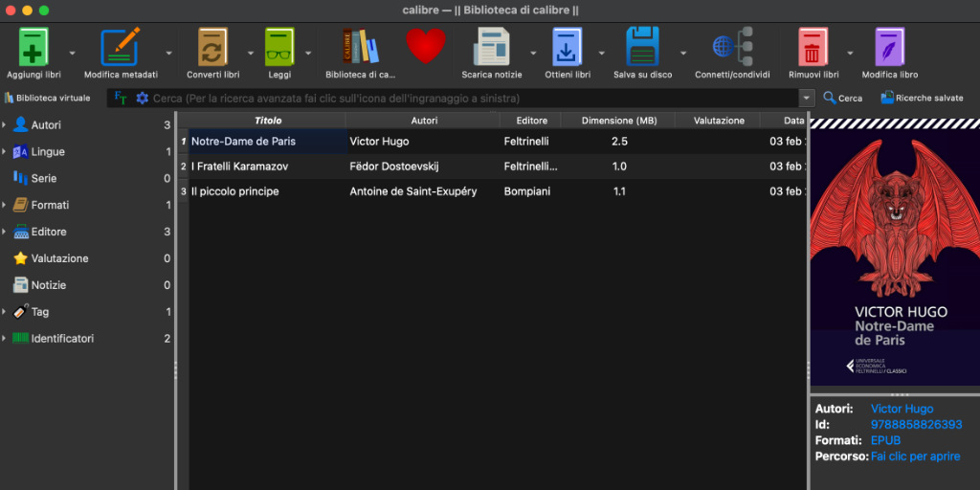Open the search history dropdown arrow
This screenshot has height=490, width=980.
807,99
